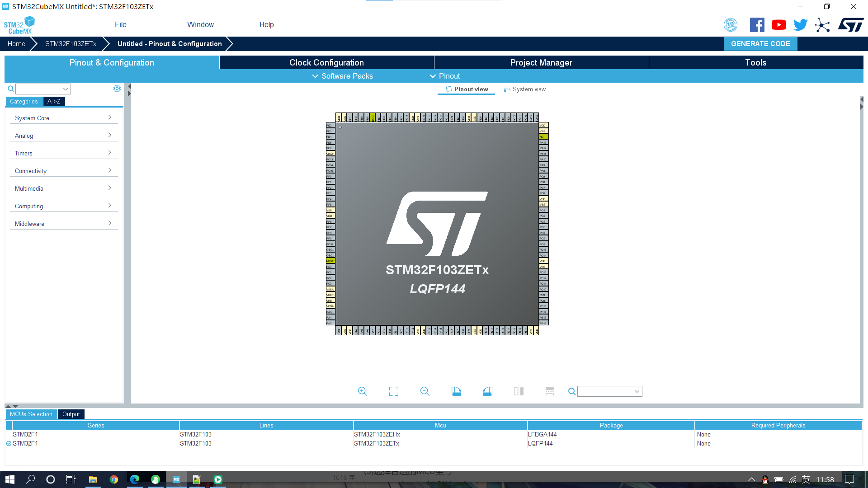Image resolution: width=868 pixels, height=488 pixels.
Task: Rotate the chip view clockwise
Action: (456, 391)
